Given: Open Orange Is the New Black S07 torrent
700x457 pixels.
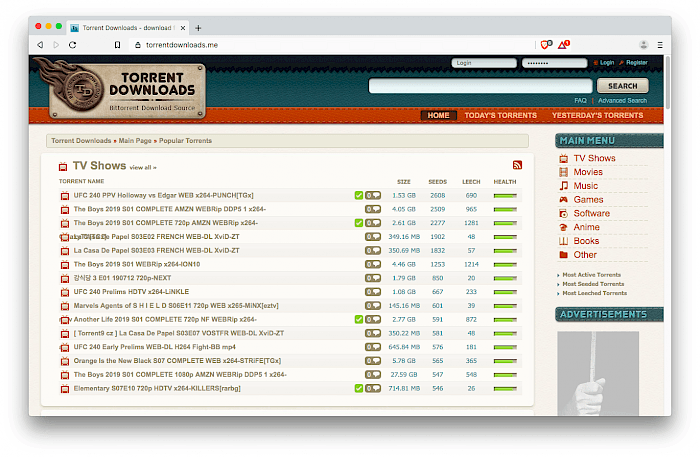Looking at the screenshot, I should [177, 361].
